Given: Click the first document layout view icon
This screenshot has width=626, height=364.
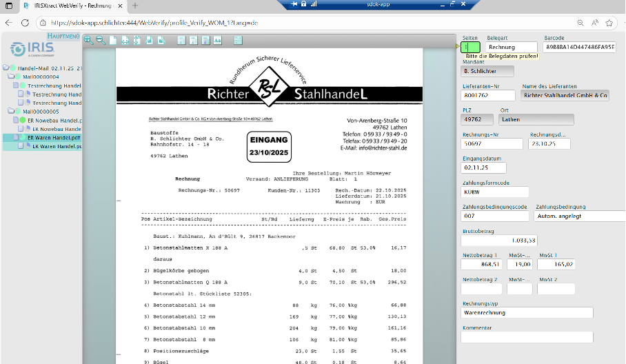Looking at the screenshot, I should [181, 40].
